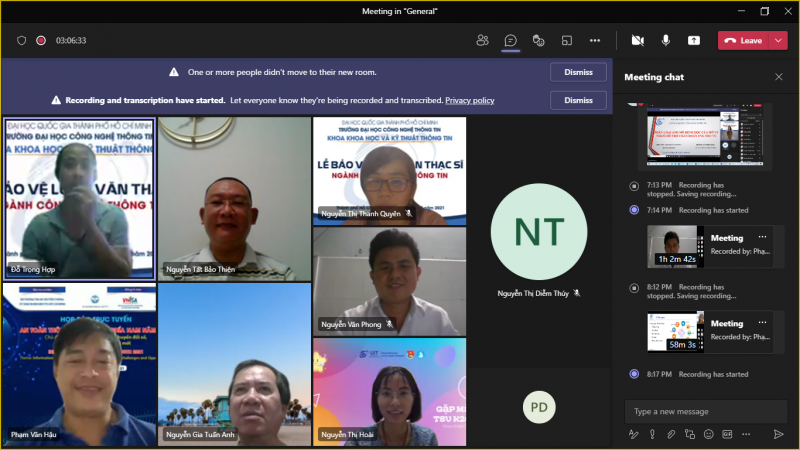Screen dimensions: 800x450
Task: Click the 8:12 PM recording stopped message
Action: tap(691, 291)
